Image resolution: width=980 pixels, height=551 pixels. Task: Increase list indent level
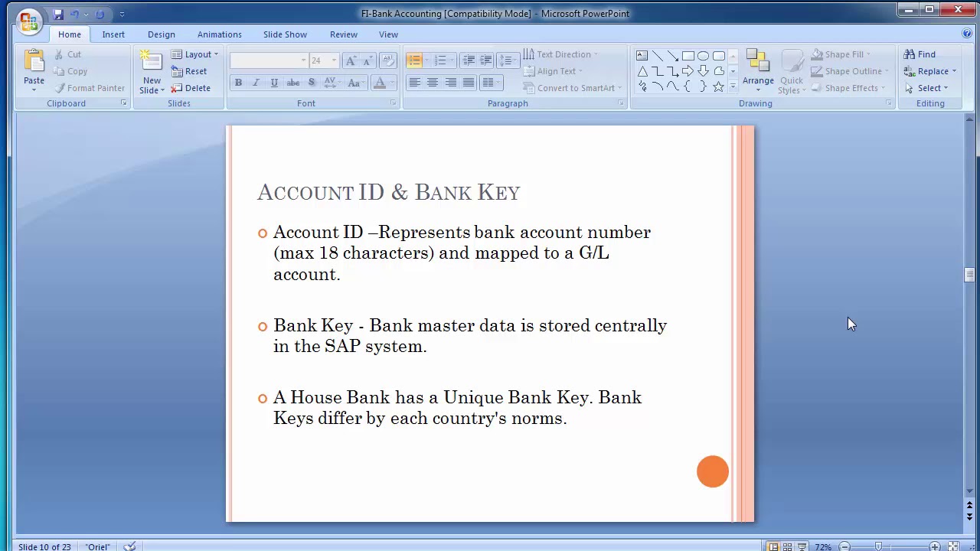pos(486,60)
